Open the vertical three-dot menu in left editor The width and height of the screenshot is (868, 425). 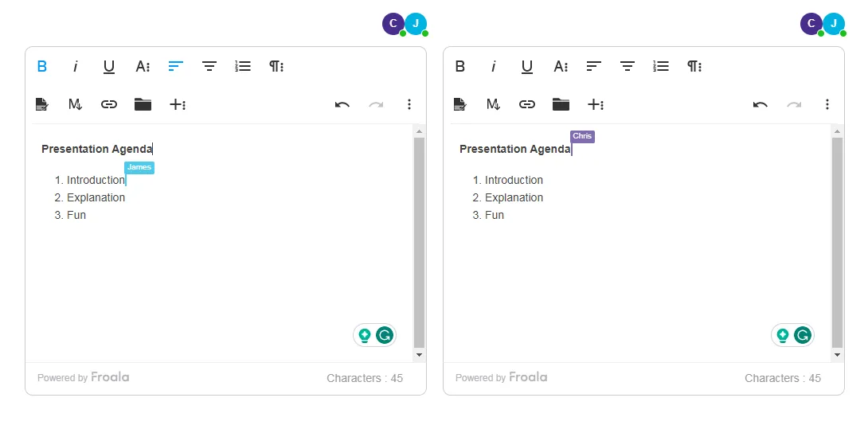point(409,104)
